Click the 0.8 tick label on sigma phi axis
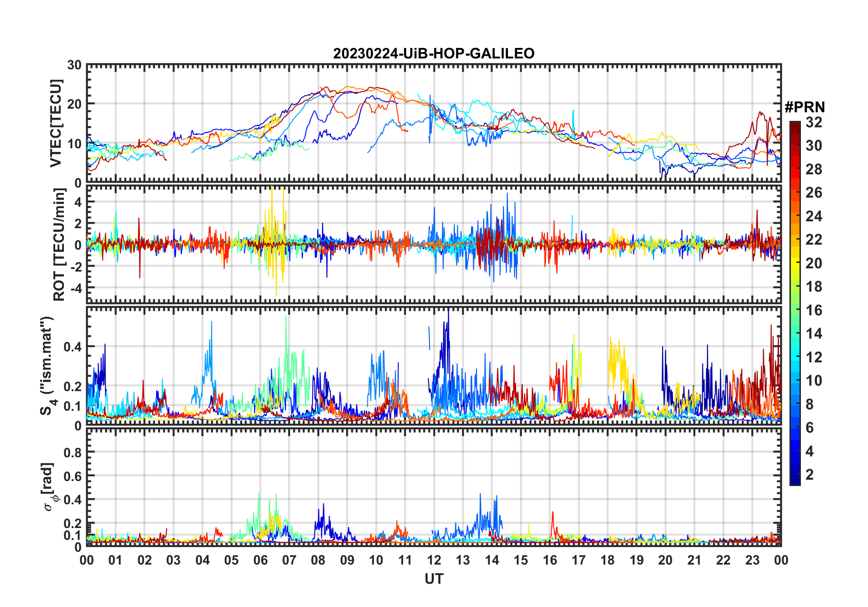 pos(73,452)
